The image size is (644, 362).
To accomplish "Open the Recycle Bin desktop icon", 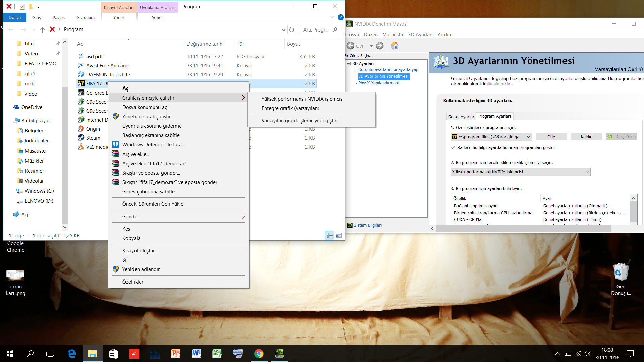I will coord(621,279).
